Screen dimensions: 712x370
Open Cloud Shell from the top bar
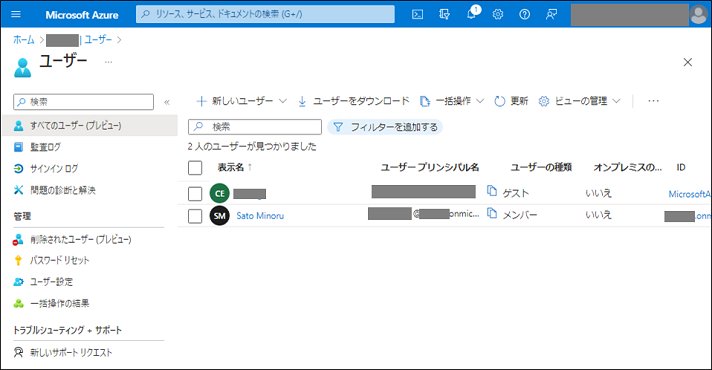tap(417, 15)
